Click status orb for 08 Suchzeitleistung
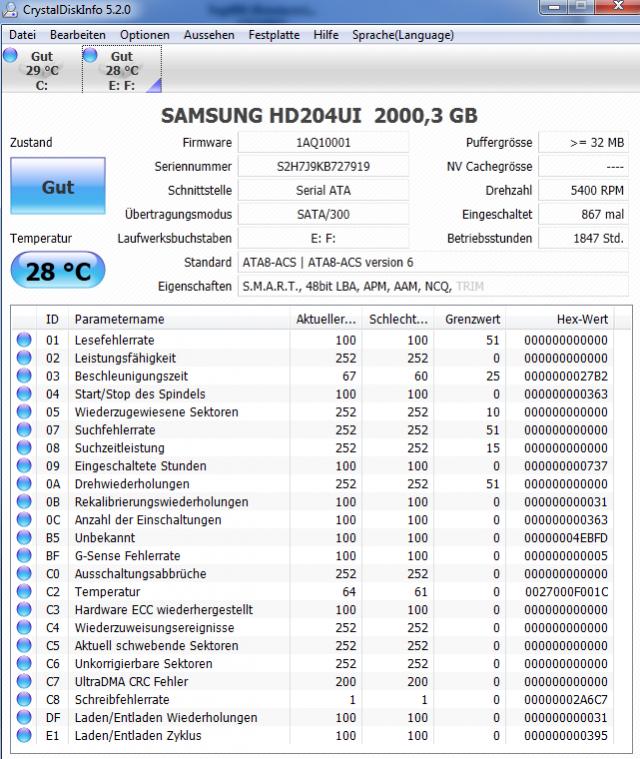 point(24,447)
